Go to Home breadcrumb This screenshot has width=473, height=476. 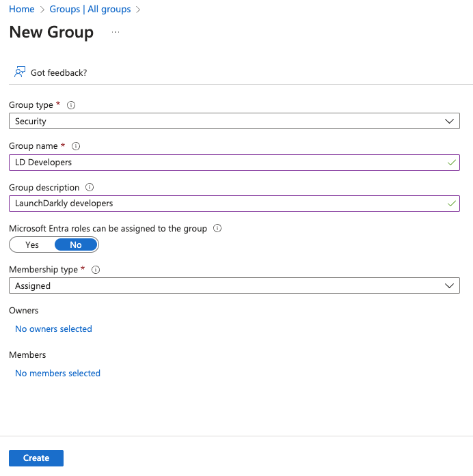21,10
